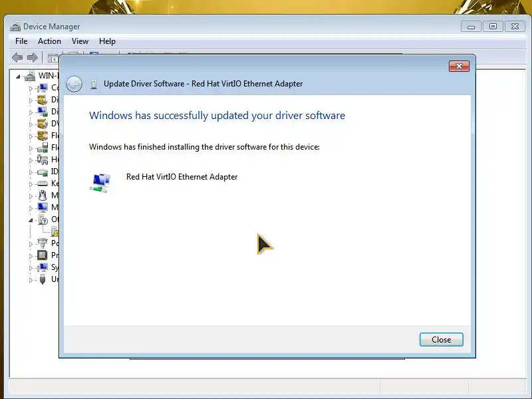Viewport: 532px width, 399px height.
Task: Click the Device Manager title bar icon
Action: point(15,27)
